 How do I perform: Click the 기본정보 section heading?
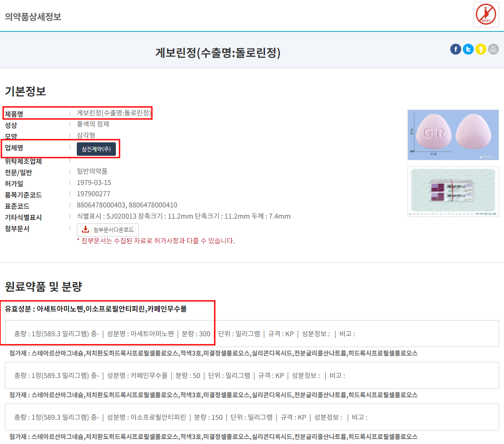(26, 91)
